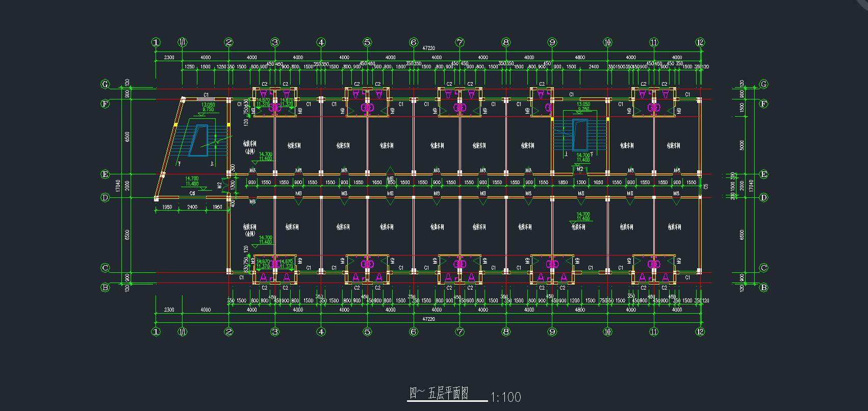Click the 2400 dimension below C6 window
The image size is (868, 411).
192,207
